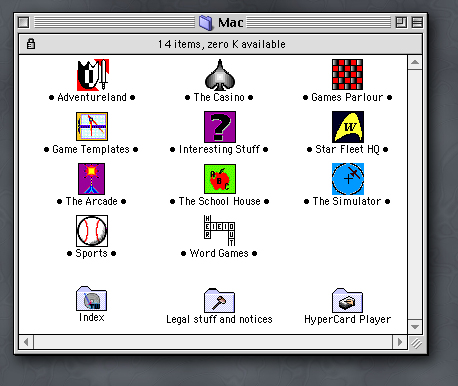Image resolution: width=458 pixels, height=386 pixels.
Task: Select The School House apple icon
Action: [x=220, y=179]
